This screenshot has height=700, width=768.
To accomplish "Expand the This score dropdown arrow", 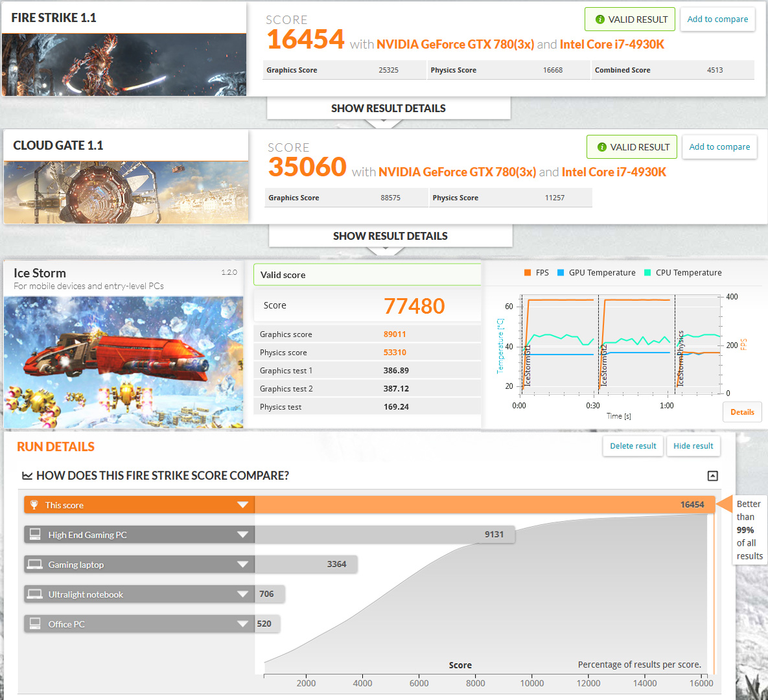I will pyautogui.click(x=242, y=504).
